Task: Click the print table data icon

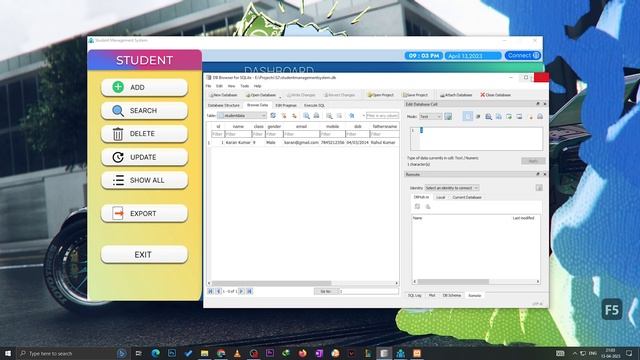Action: (316, 116)
